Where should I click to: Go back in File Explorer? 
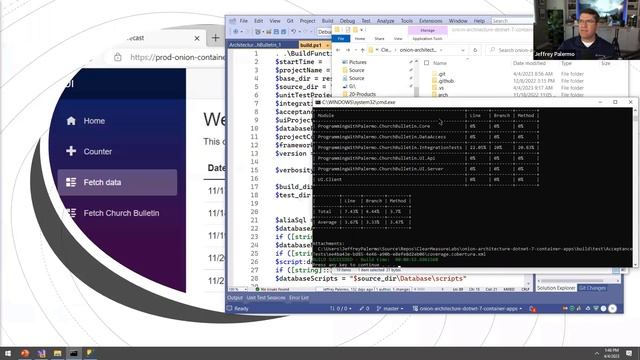[x=338, y=50]
